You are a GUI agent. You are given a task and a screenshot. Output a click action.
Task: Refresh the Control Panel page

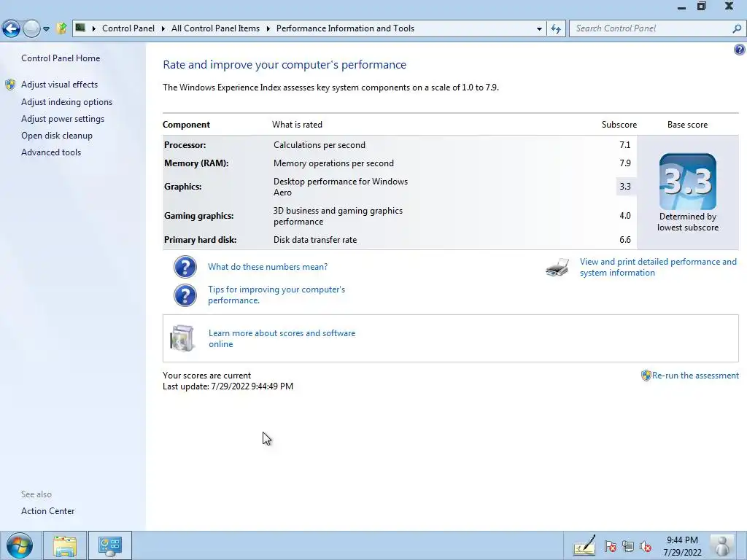[556, 28]
